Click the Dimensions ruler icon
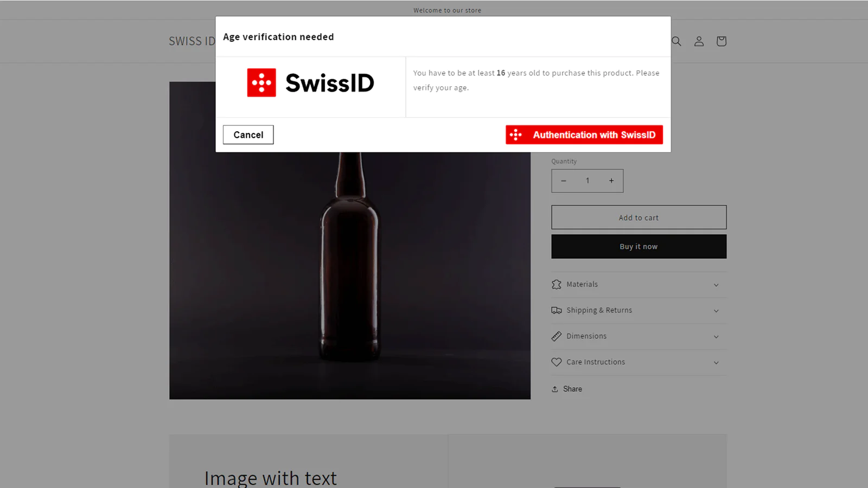This screenshot has height=488, width=868. [x=556, y=337]
